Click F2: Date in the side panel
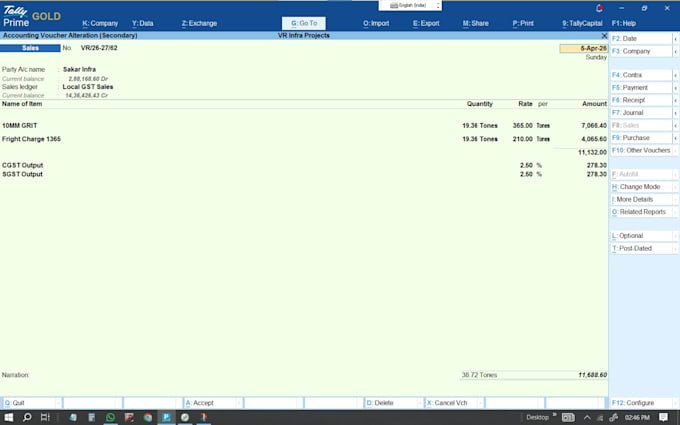Screen dimensions: 680x425 [641, 39]
